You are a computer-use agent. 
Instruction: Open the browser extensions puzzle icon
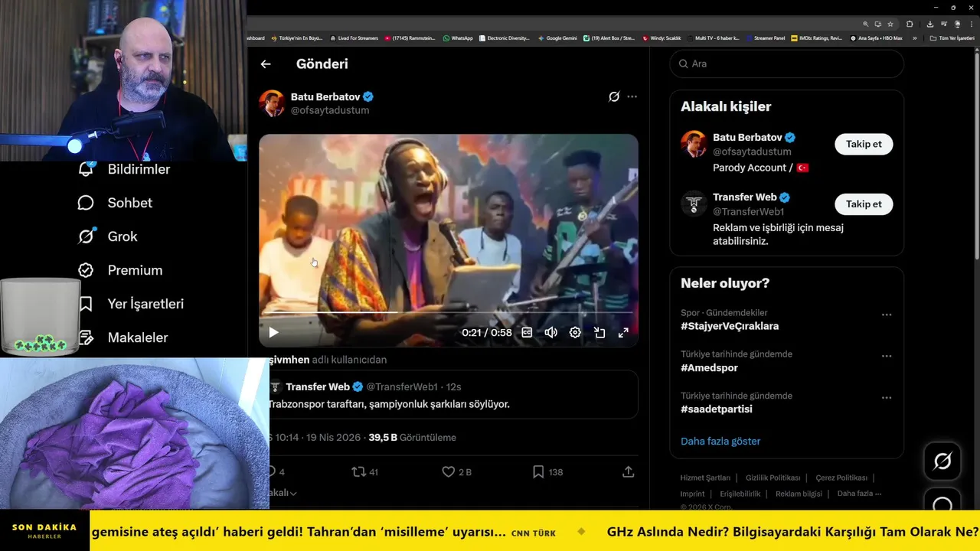pos(910,24)
